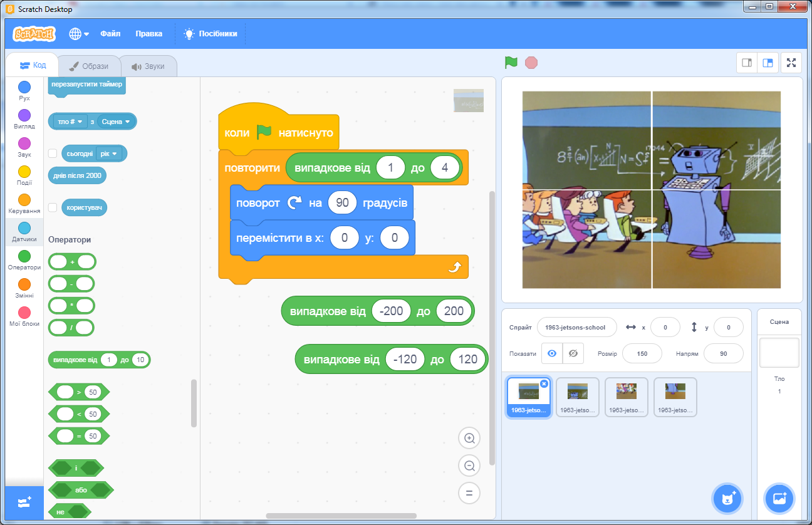Click the choose a backdrop button
The width and height of the screenshot is (812, 525).
pyautogui.click(x=779, y=499)
